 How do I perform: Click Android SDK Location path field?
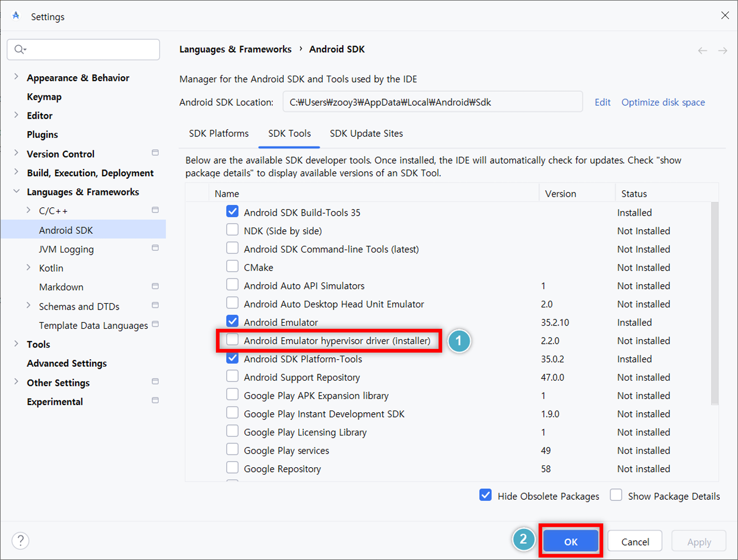pos(433,102)
